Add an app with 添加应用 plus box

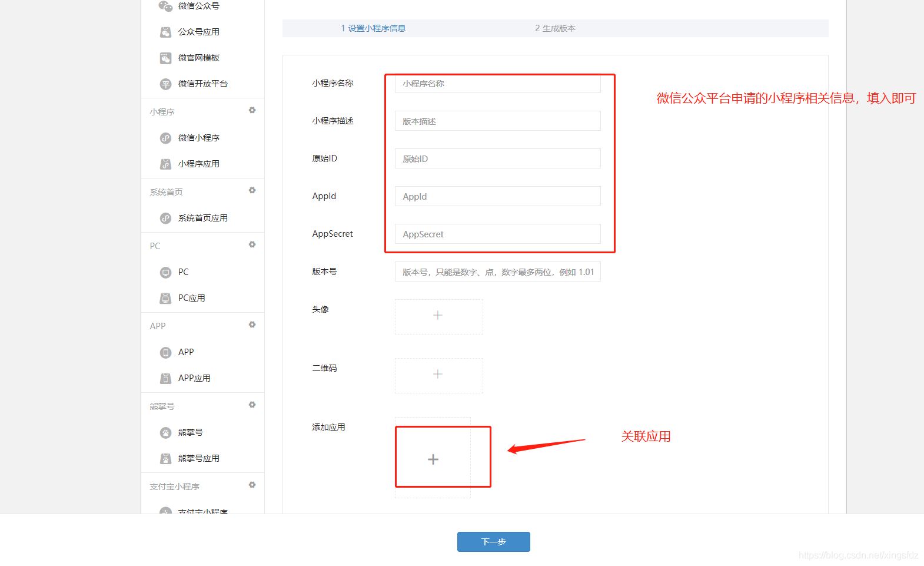(x=433, y=459)
